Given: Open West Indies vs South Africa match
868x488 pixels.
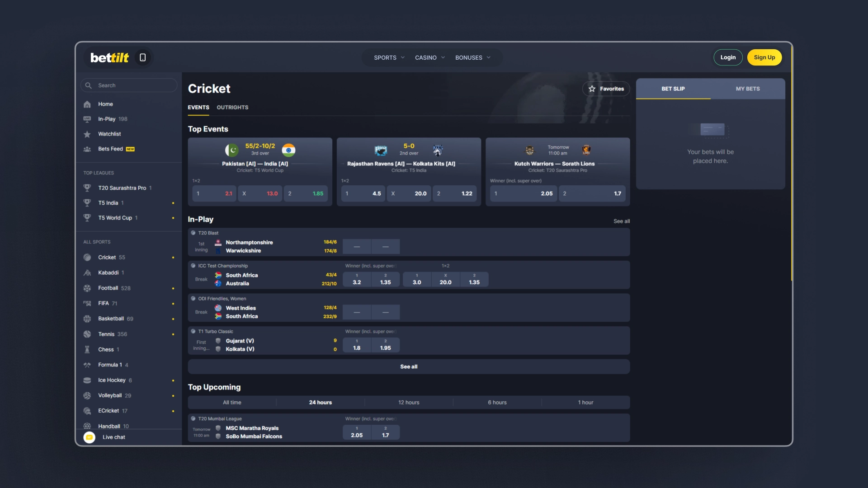Looking at the screenshot, I should point(409,308).
